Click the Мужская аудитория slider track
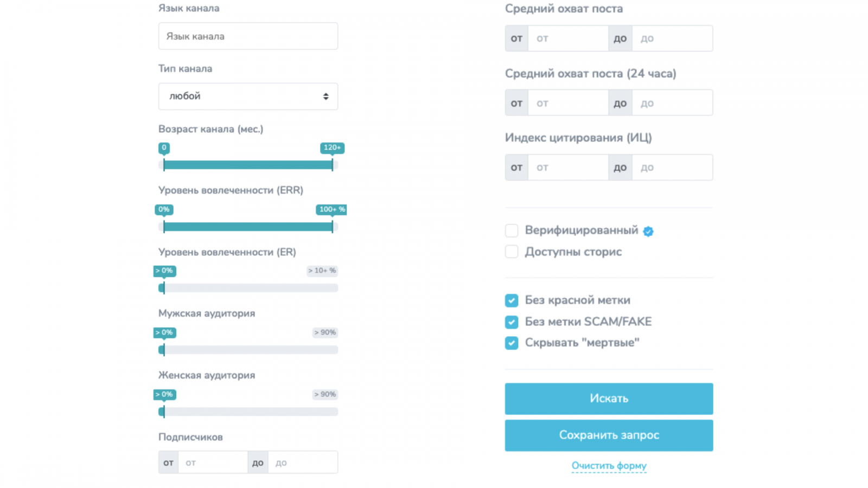The height and width of the screenshot is (488, 868). click(x=250, y=350)
